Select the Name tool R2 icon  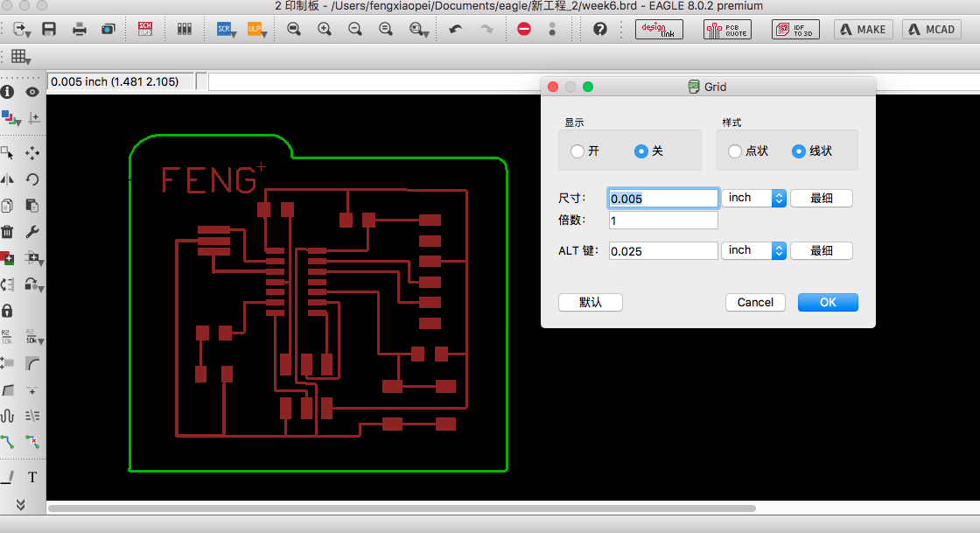[x=7, y=337]
